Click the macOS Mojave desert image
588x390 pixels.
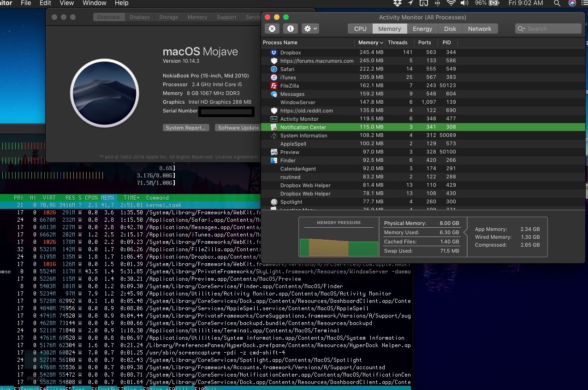pyautogui.click(x=104, y=93)
